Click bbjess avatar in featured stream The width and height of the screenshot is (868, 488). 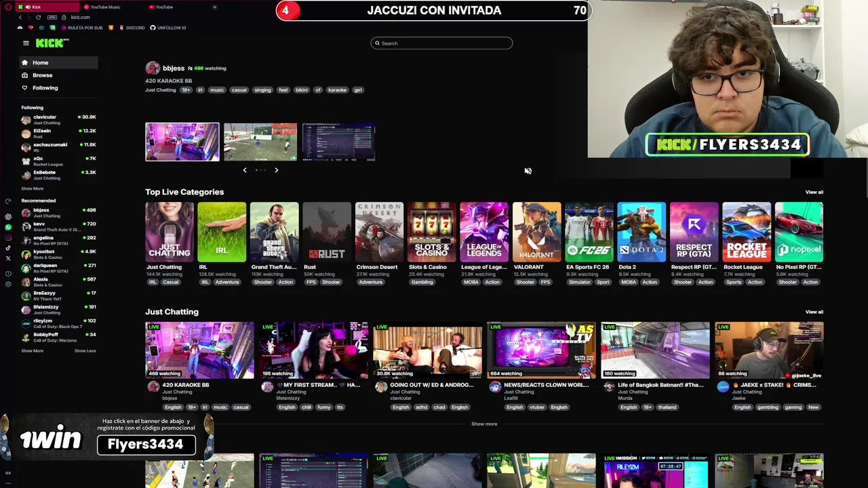point(153,68)
